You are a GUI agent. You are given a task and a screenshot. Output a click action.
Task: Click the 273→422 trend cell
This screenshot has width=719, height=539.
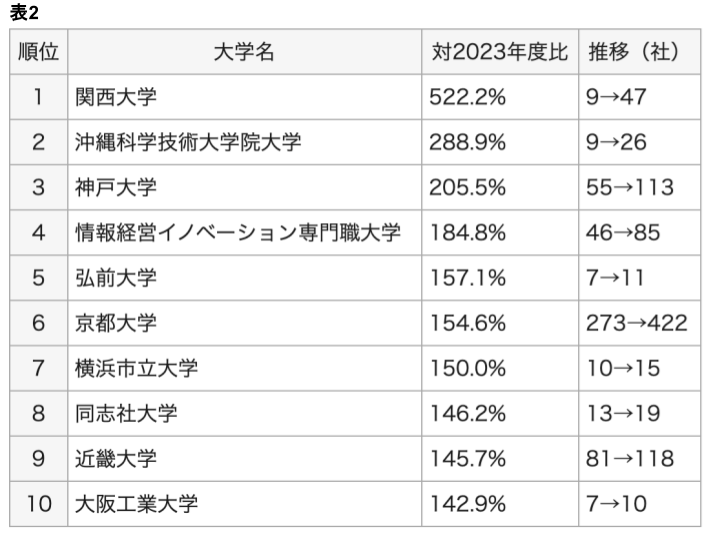(636, 323)
